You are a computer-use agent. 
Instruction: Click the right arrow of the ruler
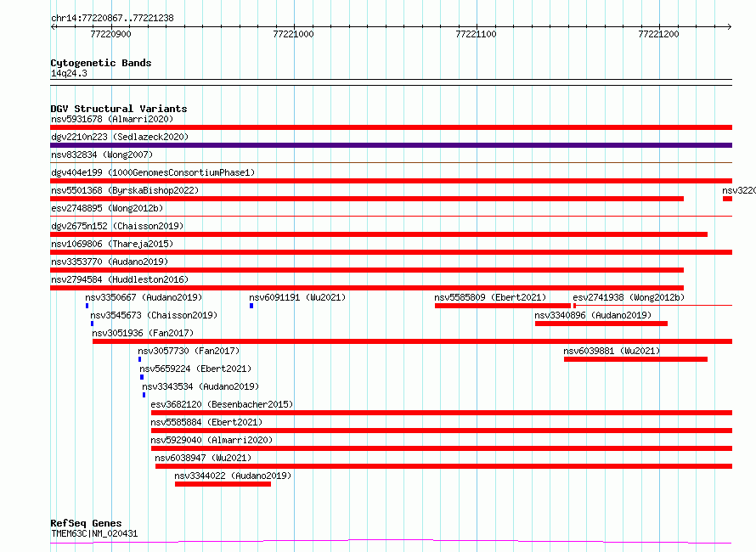click(730, 27)
